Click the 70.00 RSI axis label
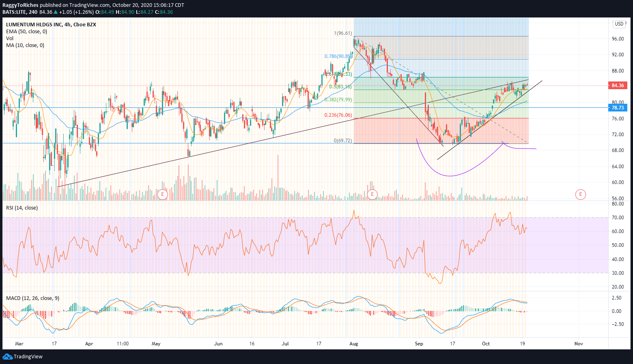The image size is (633, 364). (x=618, y=218)
